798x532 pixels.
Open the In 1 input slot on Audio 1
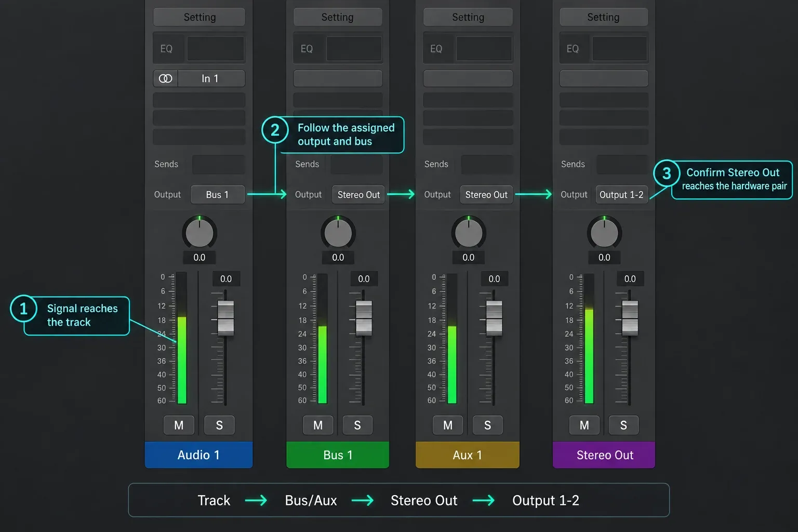(x=211, y=78)
